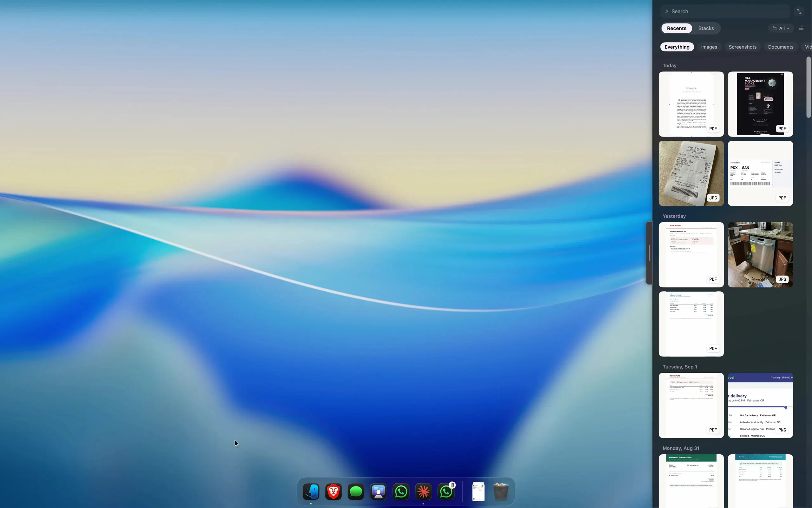Click the search magnifier icon
The width and height of the screenshot is (812, 508).
(x=667, y=11)
